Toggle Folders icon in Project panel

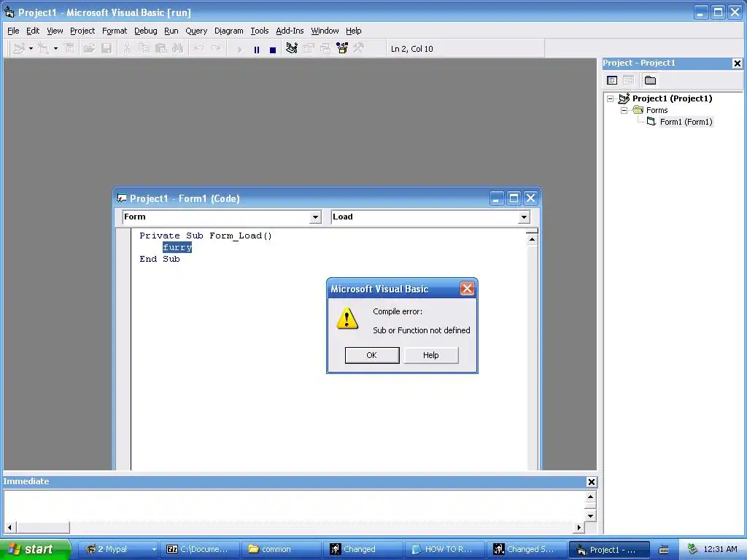pyautogui.click(x=650, y=80)
